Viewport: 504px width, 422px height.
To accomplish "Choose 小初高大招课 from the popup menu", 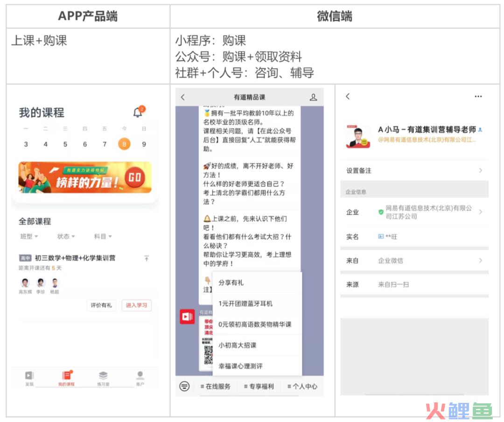I will [x=257, y=345].
